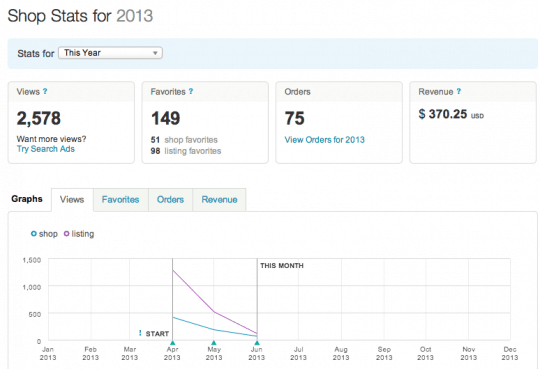Click the THIS MONTH marker label
The image size is (540, 369).
point(282,266)
